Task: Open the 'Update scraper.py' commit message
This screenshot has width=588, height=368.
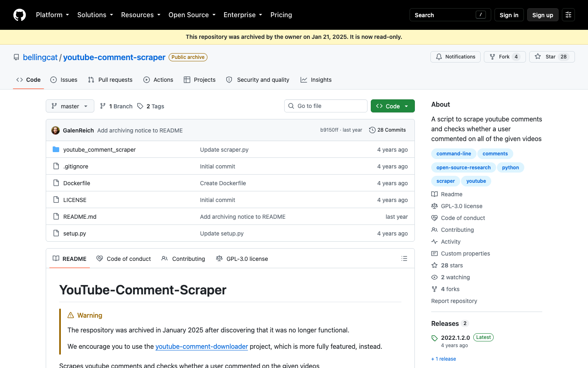Action: point(224,150)
